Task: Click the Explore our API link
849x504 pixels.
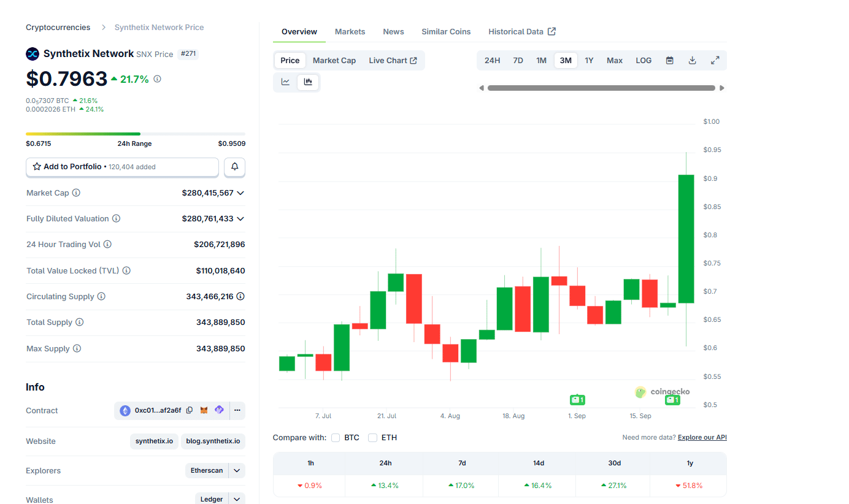Action: pos(702,438)
